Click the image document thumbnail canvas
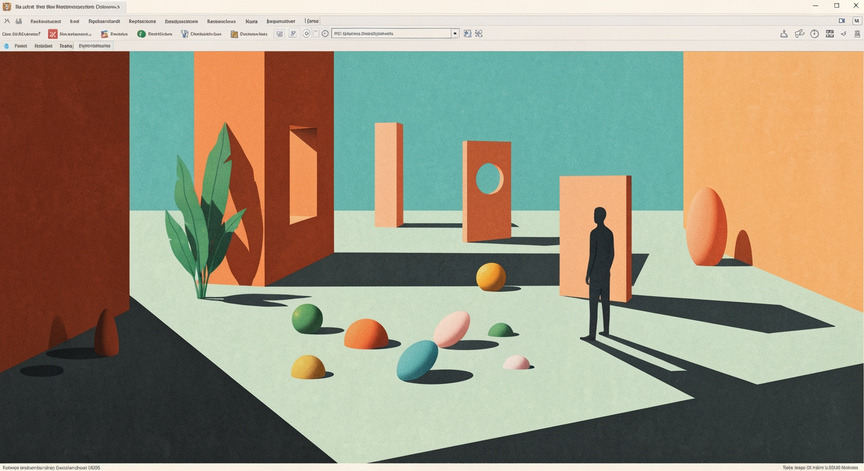 click(432, 257)
